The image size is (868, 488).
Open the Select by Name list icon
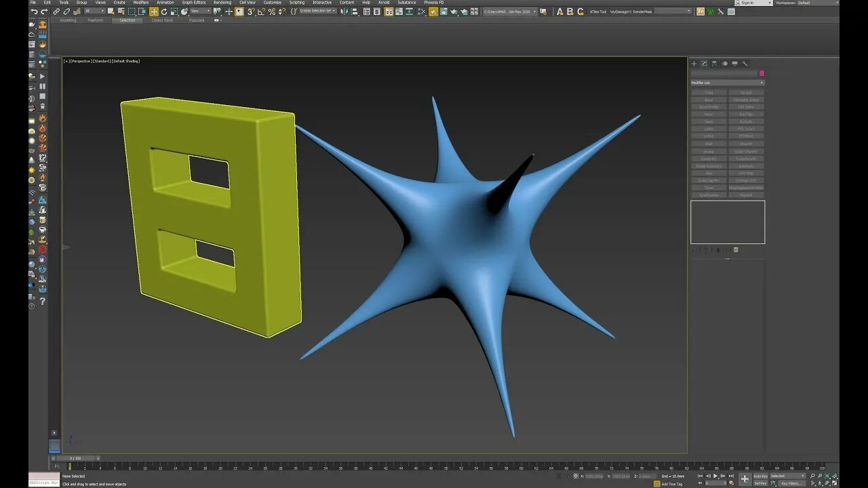pos(121,12)
